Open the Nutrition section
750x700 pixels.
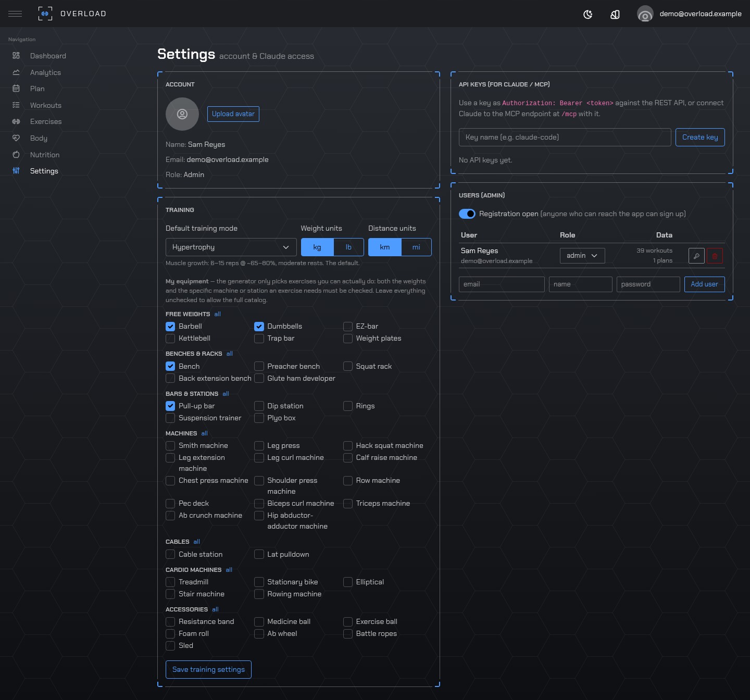coord(45,155)
